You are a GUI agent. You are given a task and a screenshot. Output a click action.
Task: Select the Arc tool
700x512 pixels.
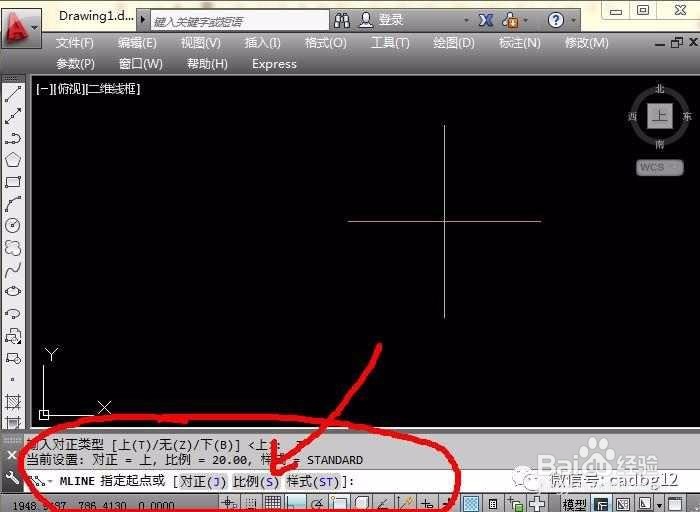13,204
